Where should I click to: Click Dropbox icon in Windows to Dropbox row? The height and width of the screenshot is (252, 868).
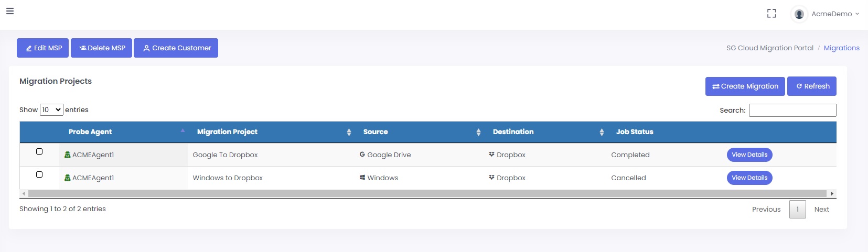pyautogui.click(x=491, y=178)
